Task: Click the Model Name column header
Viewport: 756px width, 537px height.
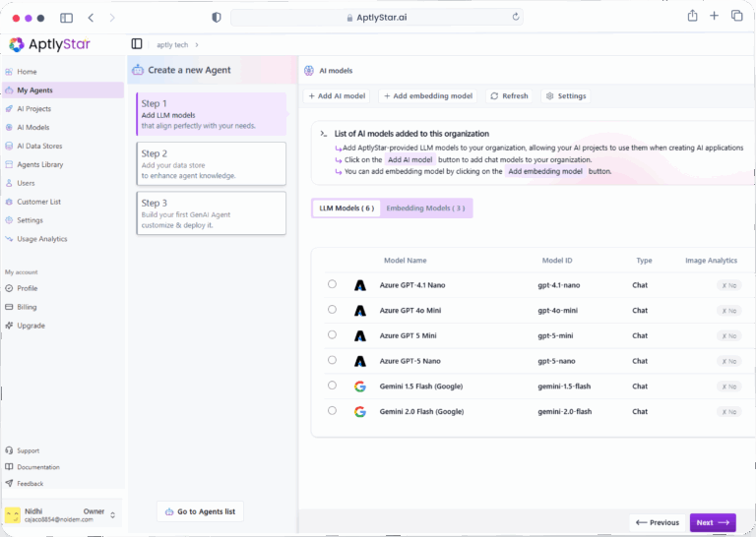Action: pyautogui.click(x=405, y=261)
